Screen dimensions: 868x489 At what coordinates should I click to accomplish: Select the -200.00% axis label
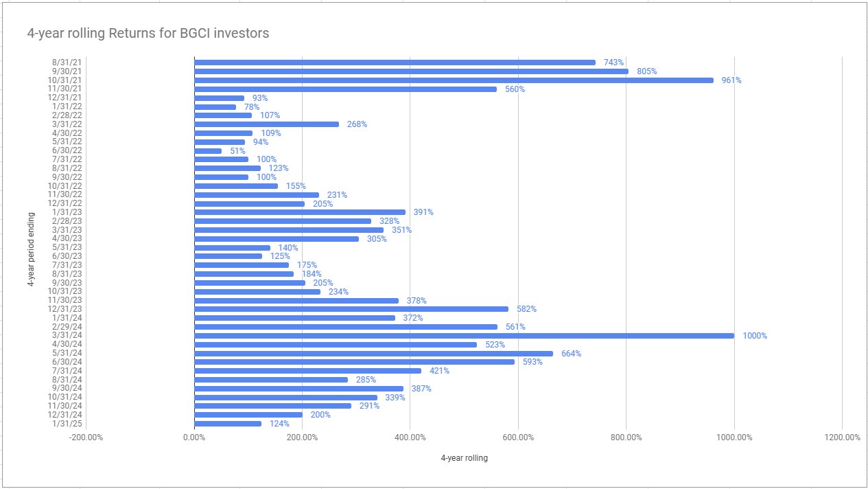(86, 437)
